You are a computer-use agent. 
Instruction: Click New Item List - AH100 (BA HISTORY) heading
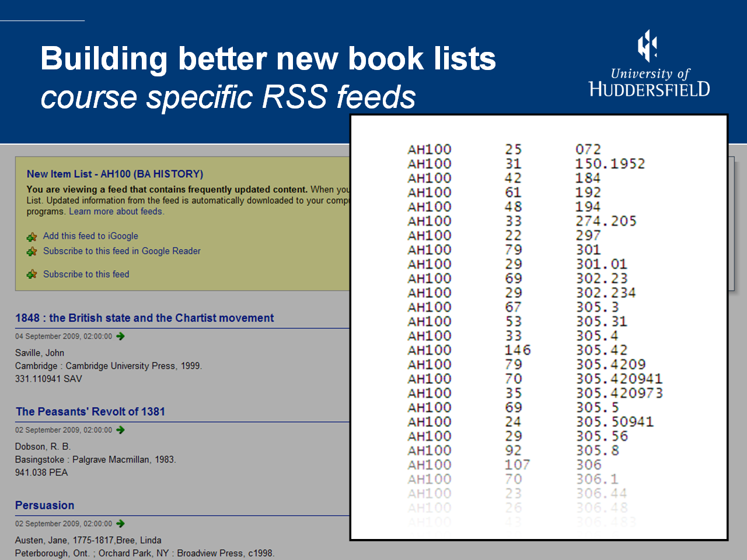[x=115, y=174]
